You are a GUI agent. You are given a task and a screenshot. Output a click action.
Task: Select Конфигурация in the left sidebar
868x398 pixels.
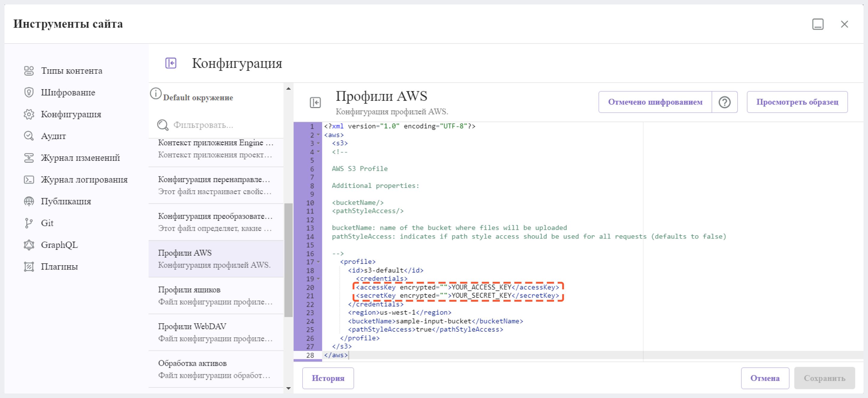(x=71, y=114)
